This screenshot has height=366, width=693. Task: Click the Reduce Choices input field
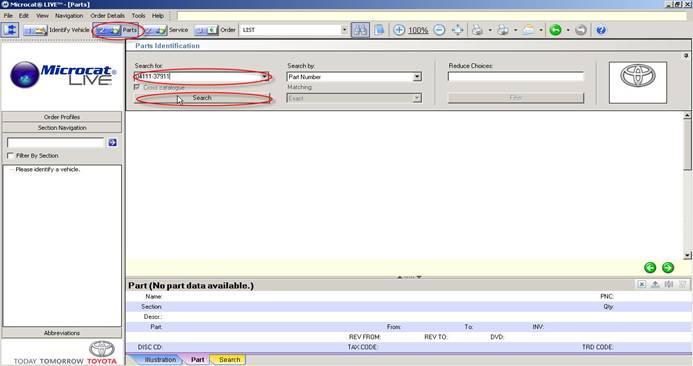[516, 76]
